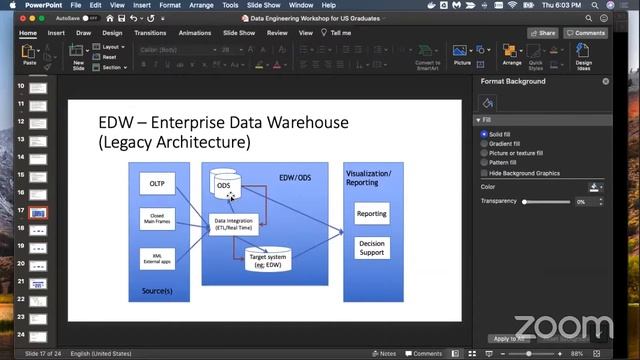Click the text highlight color icon
640x360 pixels.
[259, 64]
